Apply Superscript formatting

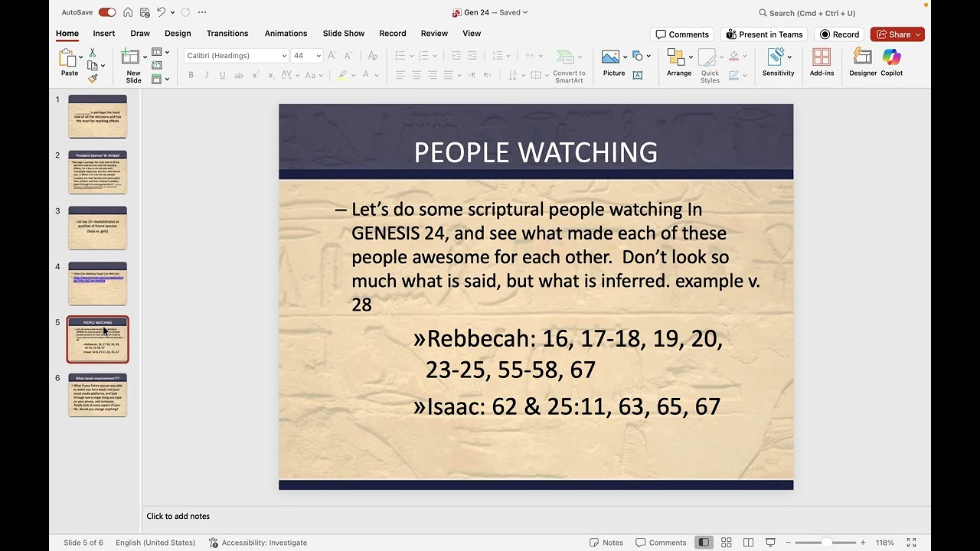click(255, 75)
